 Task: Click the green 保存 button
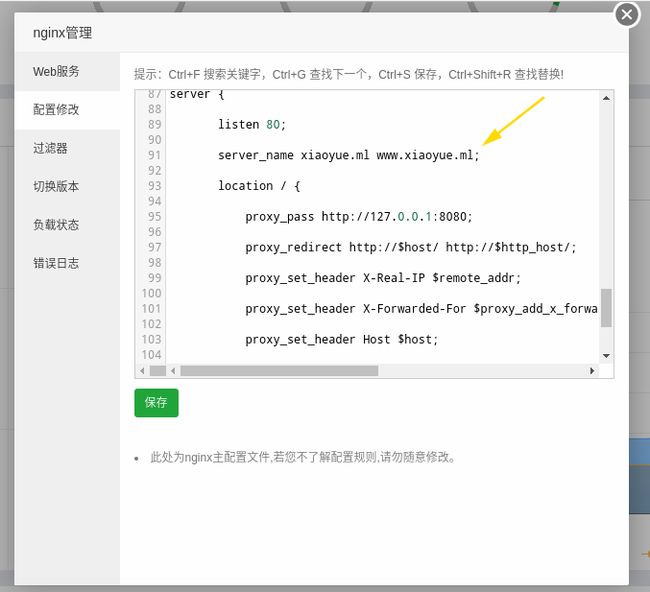pyautogui.click(x=156, y=403)
